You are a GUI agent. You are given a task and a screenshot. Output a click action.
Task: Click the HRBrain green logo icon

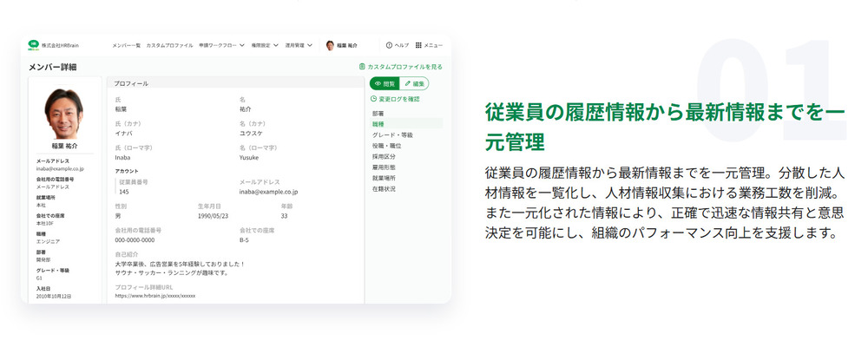point(33,45)
